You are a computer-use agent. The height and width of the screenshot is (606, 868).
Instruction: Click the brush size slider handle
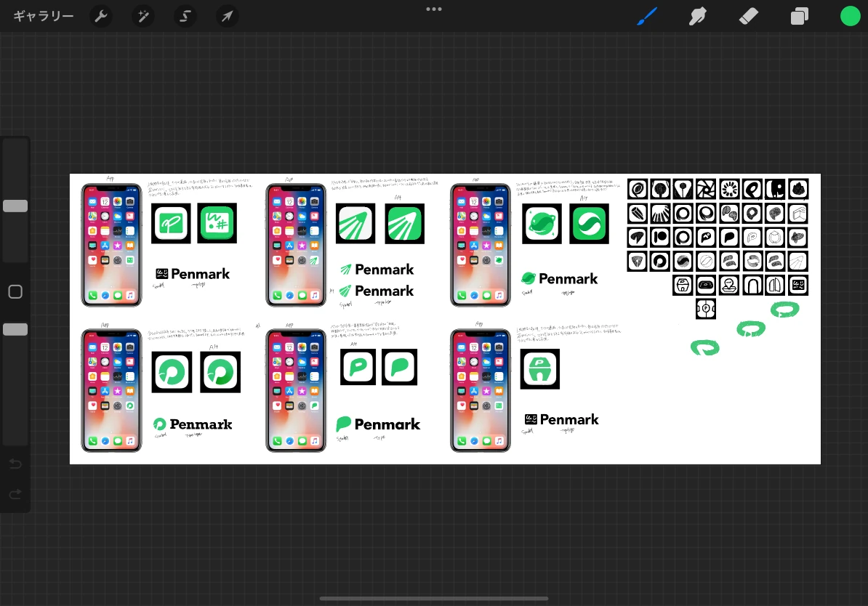coord(15,206)
